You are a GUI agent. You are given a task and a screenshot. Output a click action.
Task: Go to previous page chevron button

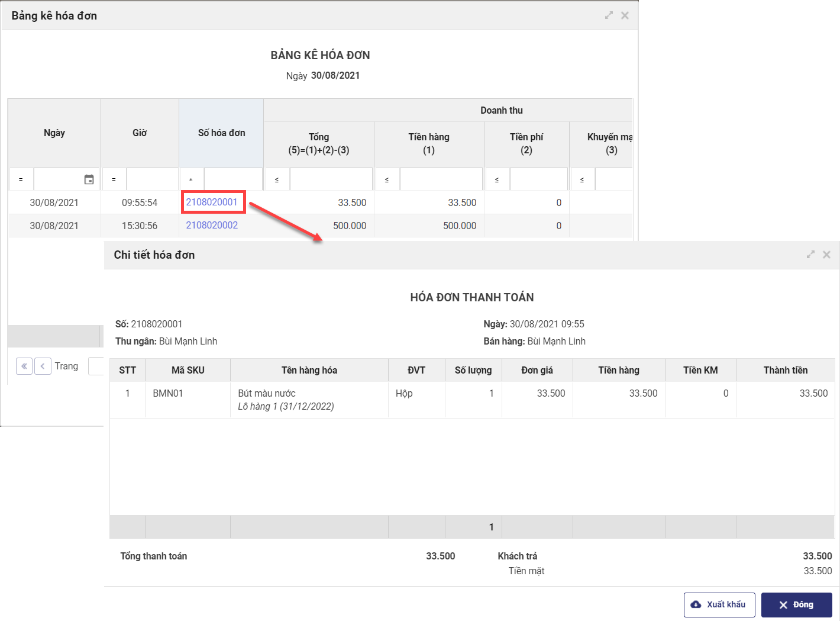pos(43,366)
